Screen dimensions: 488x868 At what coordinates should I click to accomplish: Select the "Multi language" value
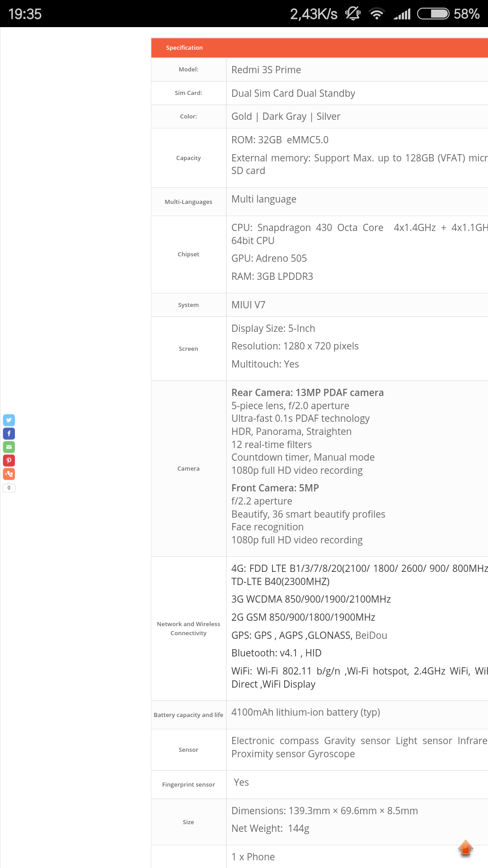264,199
